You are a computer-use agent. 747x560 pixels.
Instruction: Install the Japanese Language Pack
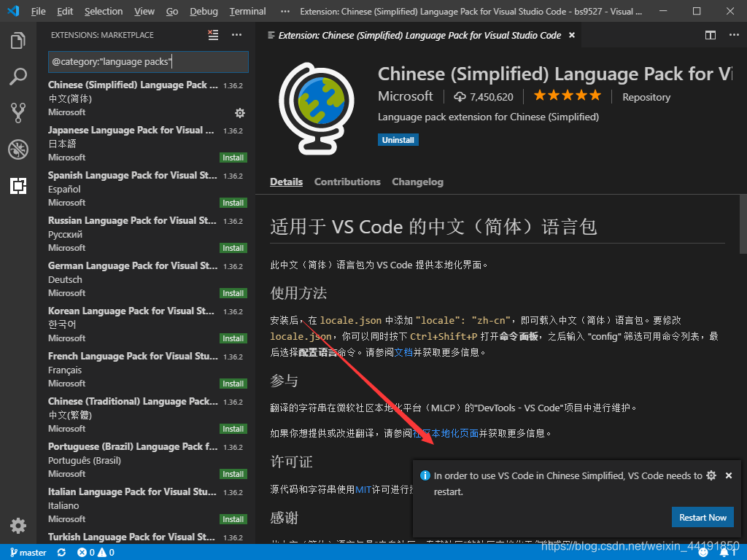pyautogui.click(x=233, y=157)
